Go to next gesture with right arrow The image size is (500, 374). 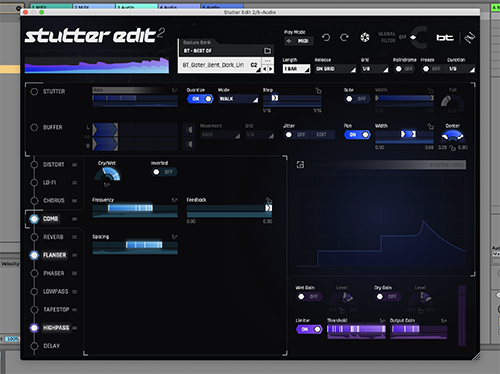(270, 69)
